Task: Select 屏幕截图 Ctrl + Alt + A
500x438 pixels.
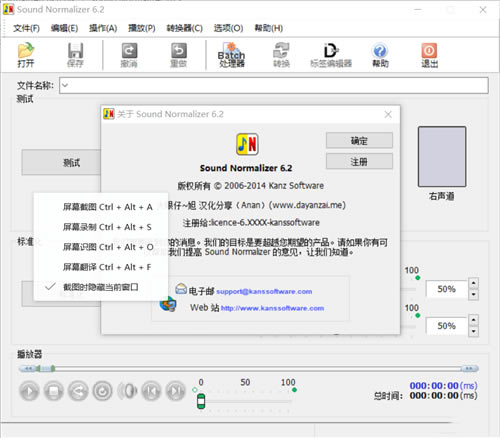Action: click(x=101, y=207)
